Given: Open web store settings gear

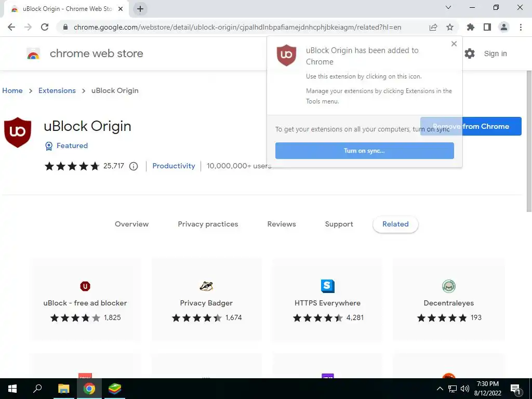Looking at the screenshot, I should point(470,54).
